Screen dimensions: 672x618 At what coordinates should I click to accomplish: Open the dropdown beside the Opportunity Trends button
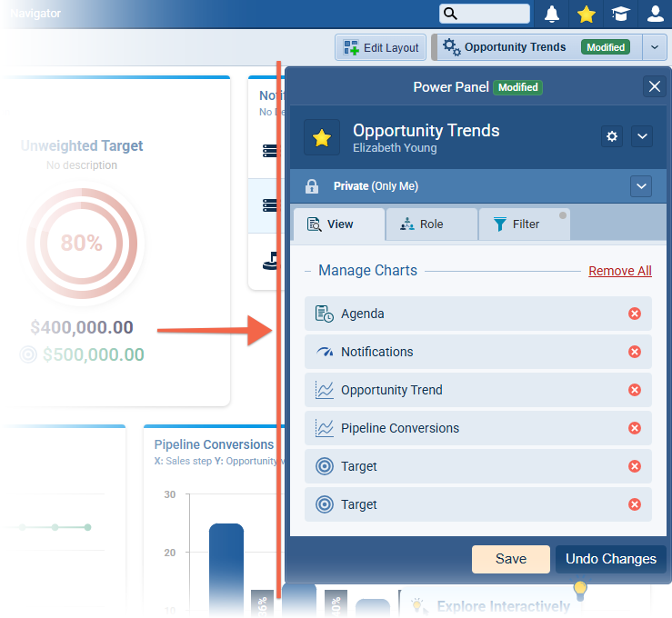click(655, 47)
